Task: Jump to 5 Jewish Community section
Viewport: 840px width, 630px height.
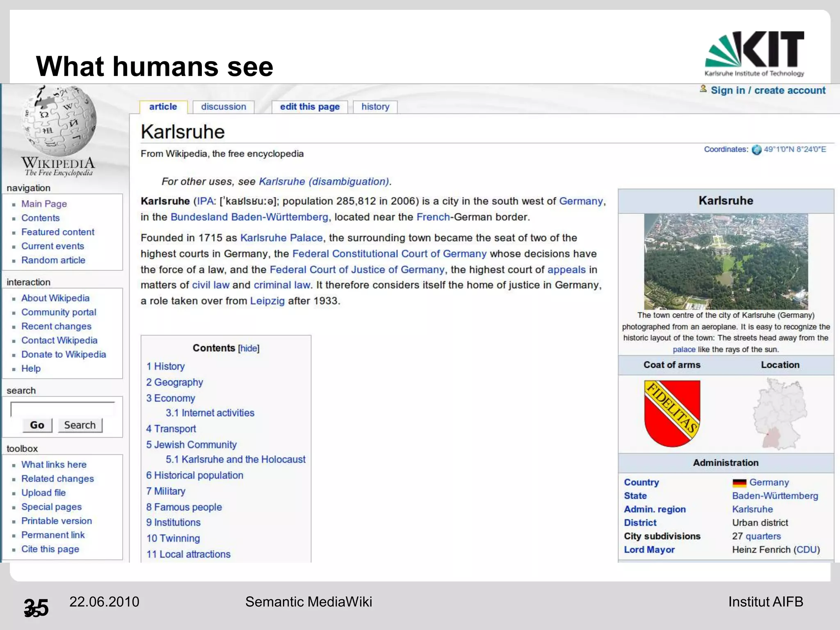Action: (x=192, y=445)
